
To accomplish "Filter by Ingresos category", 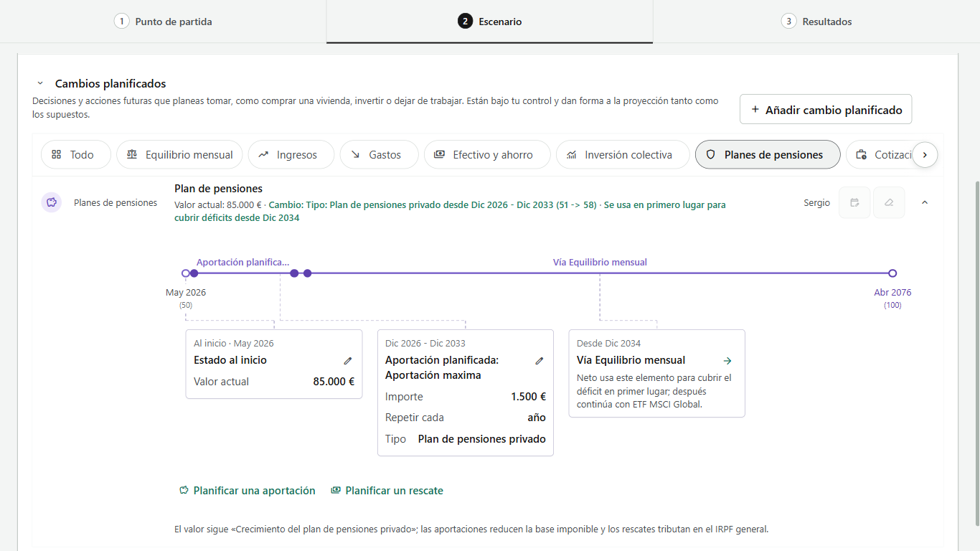I will (291, 154).
